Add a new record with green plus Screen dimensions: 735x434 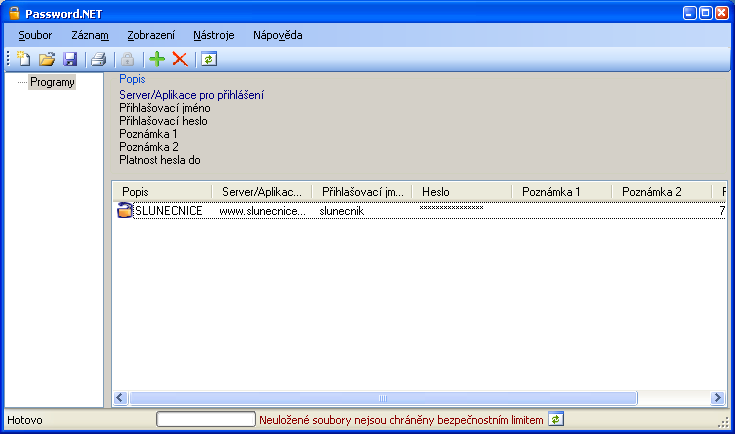(157, 59)
